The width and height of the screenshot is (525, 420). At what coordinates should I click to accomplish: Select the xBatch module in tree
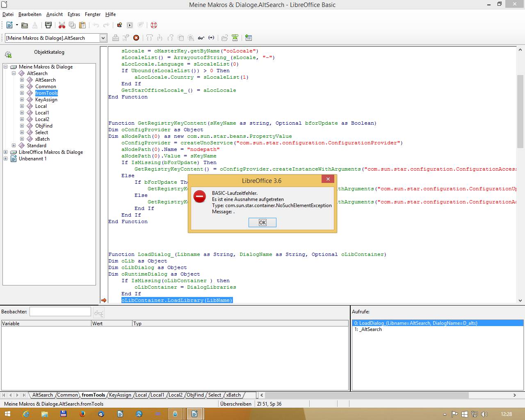click(42, 139)
